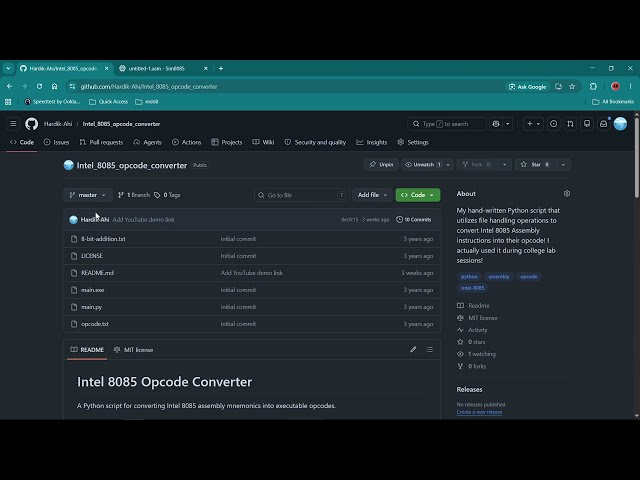Expand the Fork options dropdown arrow

pos(504,164)
